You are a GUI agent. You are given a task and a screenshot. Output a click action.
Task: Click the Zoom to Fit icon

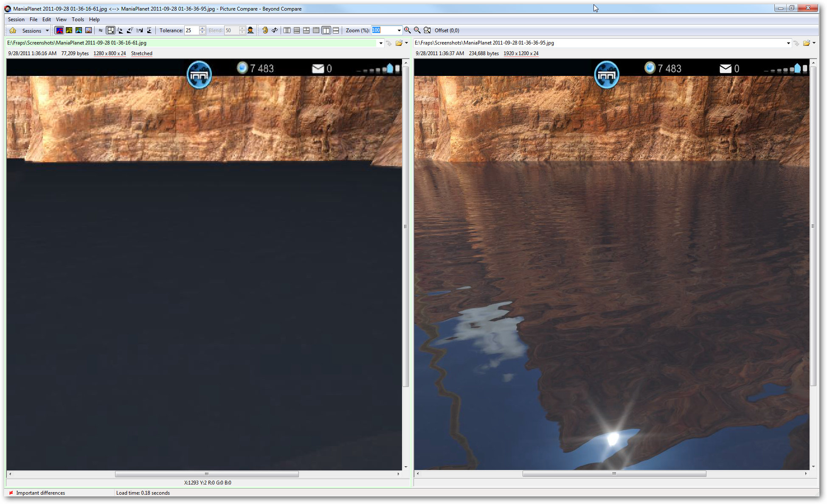point(427,30)
